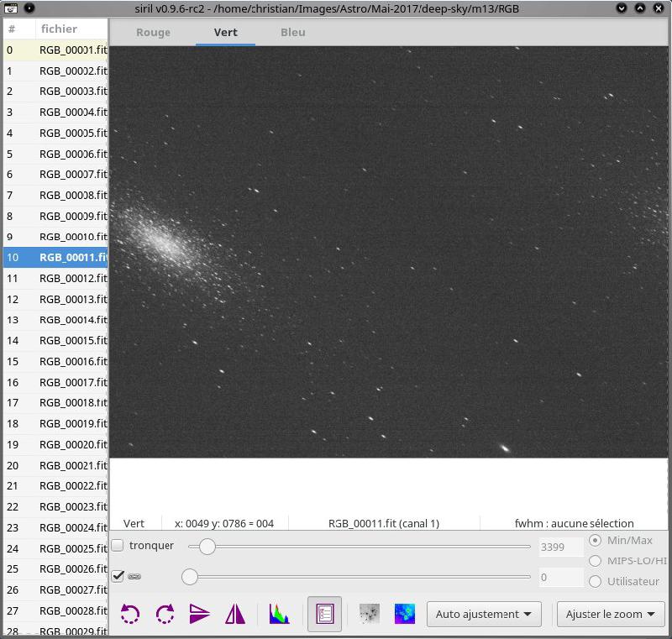Viewport: 672px width, 639px height.
Task: Select RGB_00004.fit in the file list
Action: tap(55, 113)
